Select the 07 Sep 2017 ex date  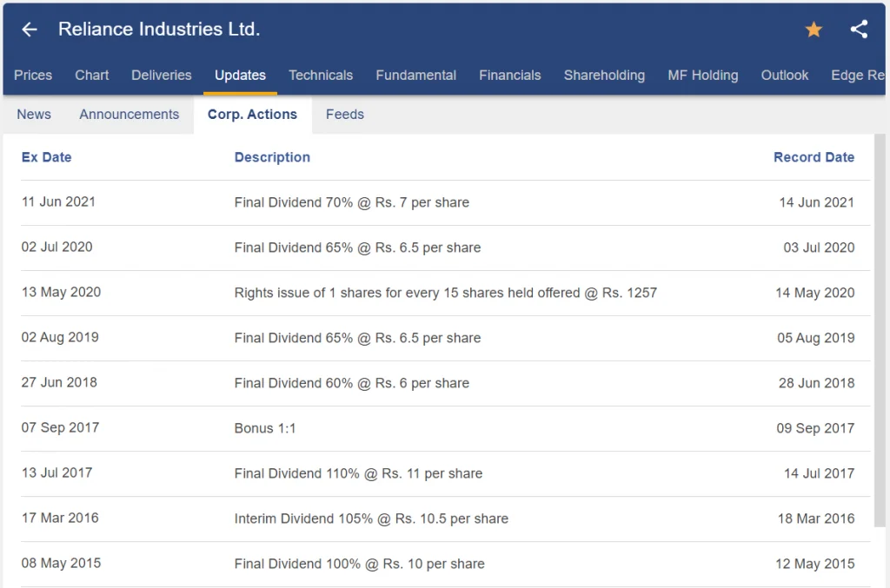tap(60, 427)
